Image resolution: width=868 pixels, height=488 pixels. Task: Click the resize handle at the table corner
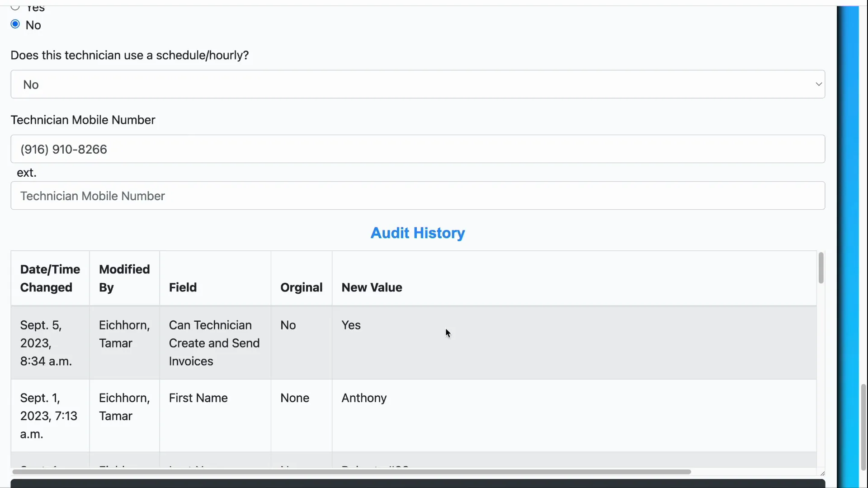click(x=823, y=473)
